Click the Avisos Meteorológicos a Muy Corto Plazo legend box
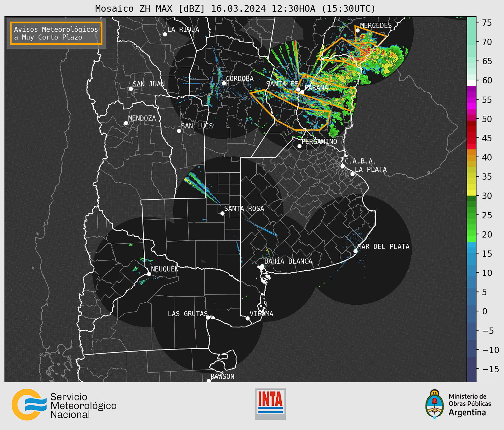The height and width of the screenshot is (430, 504). point(56,33)
